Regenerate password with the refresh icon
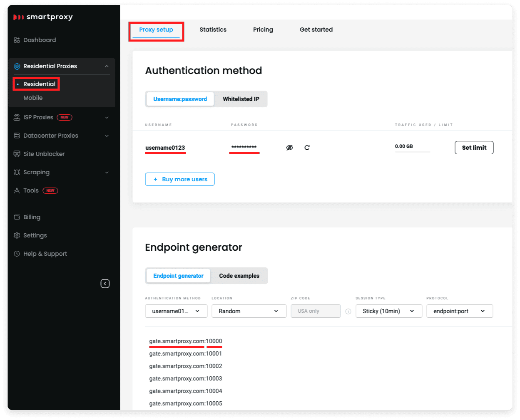The height and width of the screenshot is (420, 520). [307, 148]
